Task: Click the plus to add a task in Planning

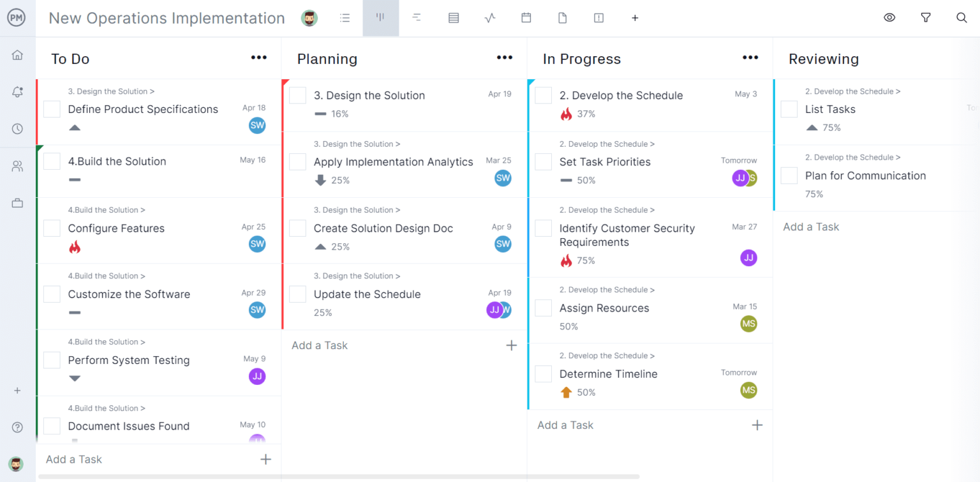Action: click(511, 345)
